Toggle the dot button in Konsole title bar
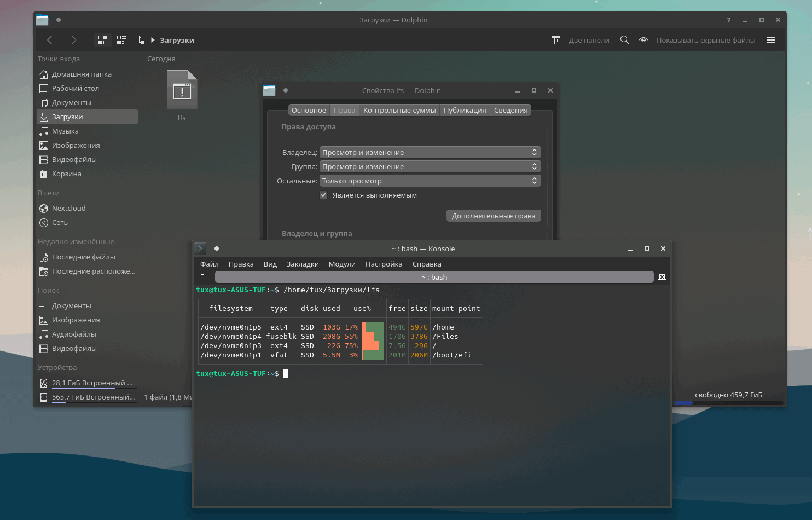 pyautogui.click(x=217, y=249)
